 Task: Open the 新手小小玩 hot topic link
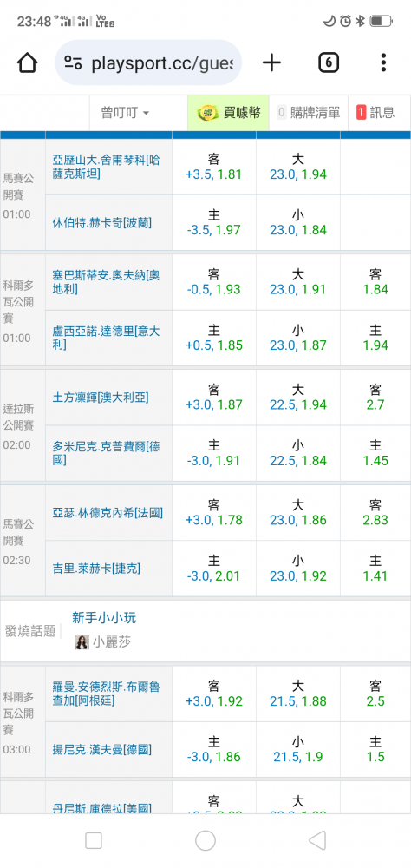(104, 618)
